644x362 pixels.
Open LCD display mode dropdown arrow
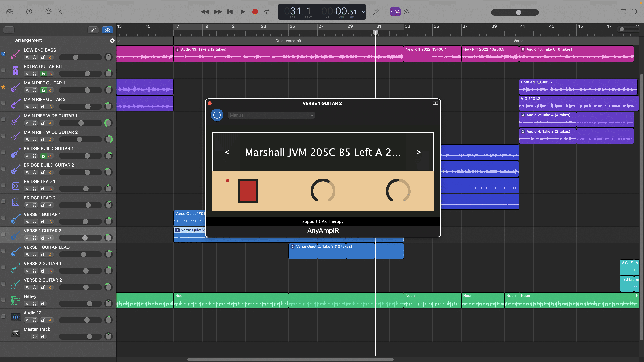click(363, 12)
